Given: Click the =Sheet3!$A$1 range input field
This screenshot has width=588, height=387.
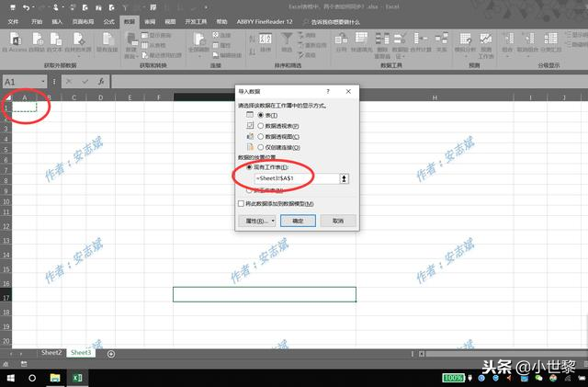Looking at the screenshot, I should pos(297,178).
